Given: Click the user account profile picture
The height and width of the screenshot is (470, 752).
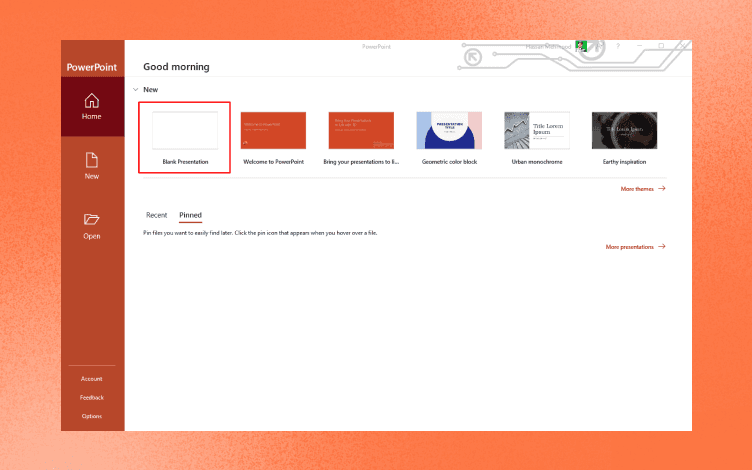Looking at the screenshot, I should point(581,47).
